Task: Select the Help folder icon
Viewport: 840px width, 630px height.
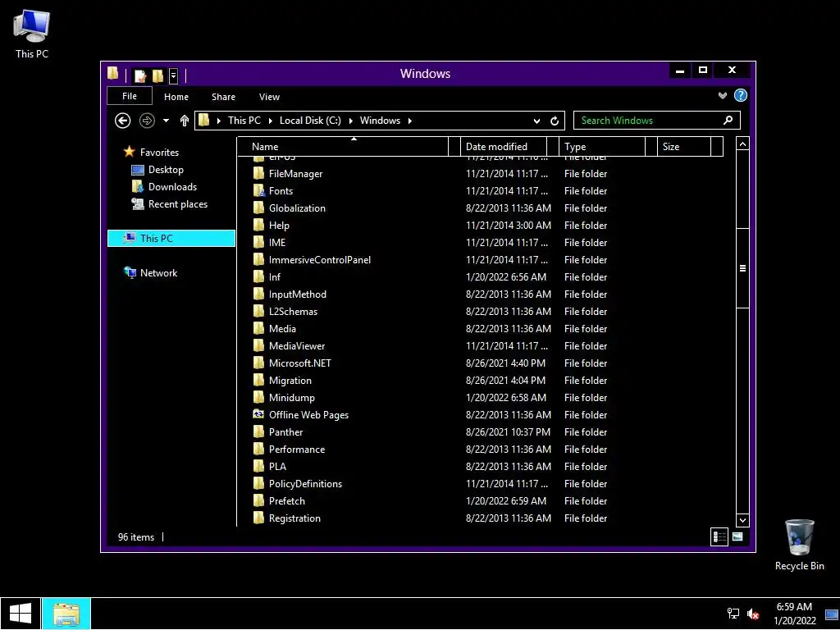Action: [258, 225]
